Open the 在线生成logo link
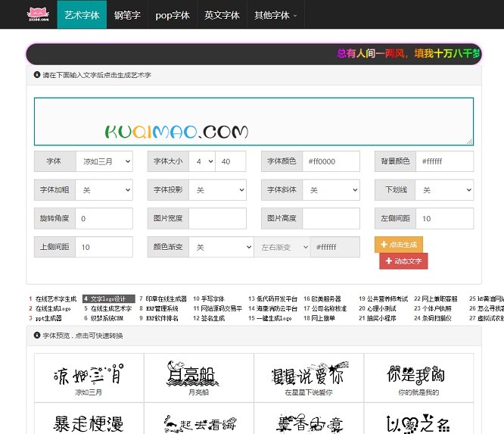This screenshot has height=434, width=504. 53,308
